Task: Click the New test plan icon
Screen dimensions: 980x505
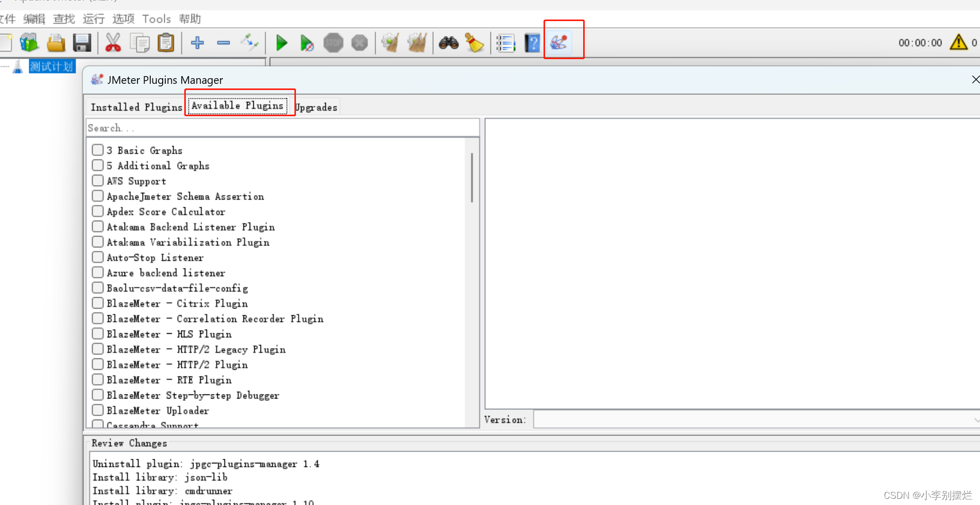Action: click(5, 43)
